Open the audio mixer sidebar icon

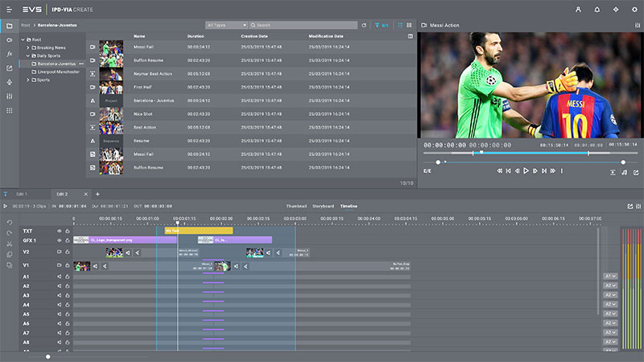coord(10,96)
